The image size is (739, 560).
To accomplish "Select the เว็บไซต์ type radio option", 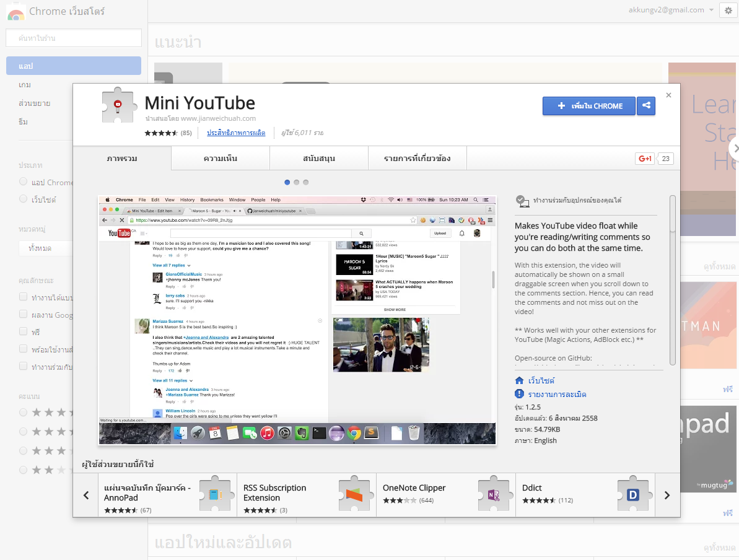I will (23, 199).
